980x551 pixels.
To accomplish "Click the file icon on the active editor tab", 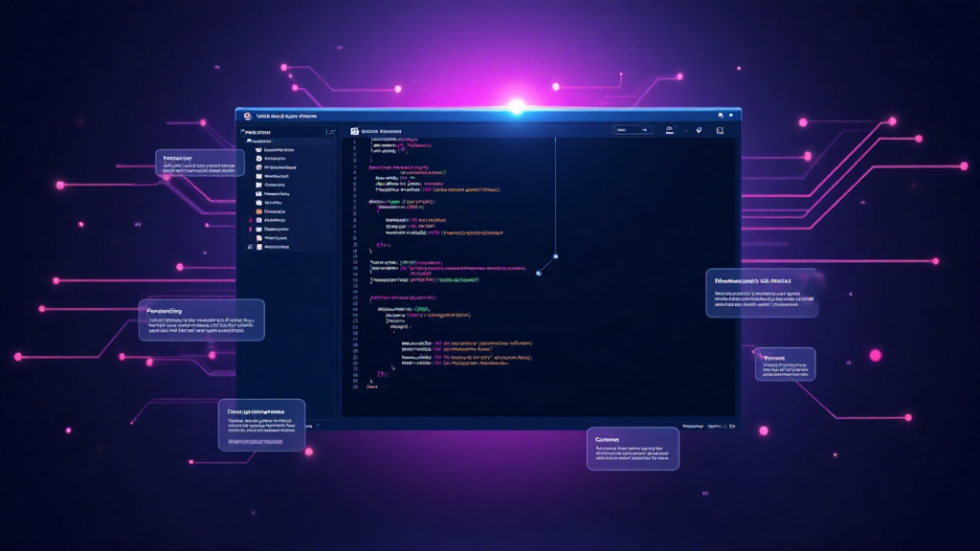I will click(x=356, y=129).
